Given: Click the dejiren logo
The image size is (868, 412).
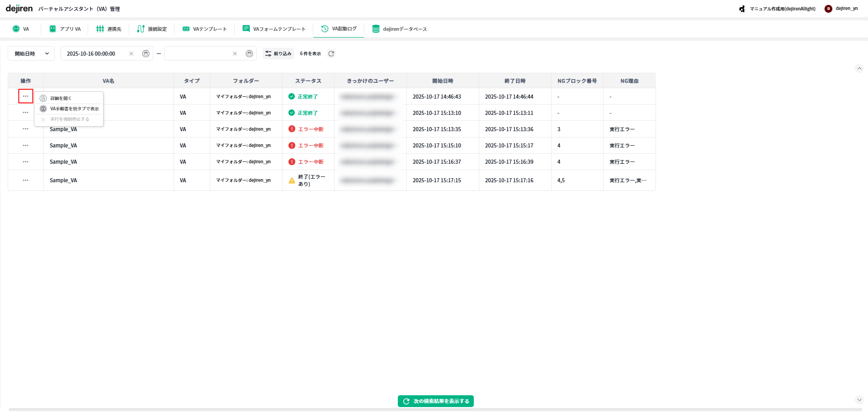Looking at the screenshot, I should click(x=19, y=9).
